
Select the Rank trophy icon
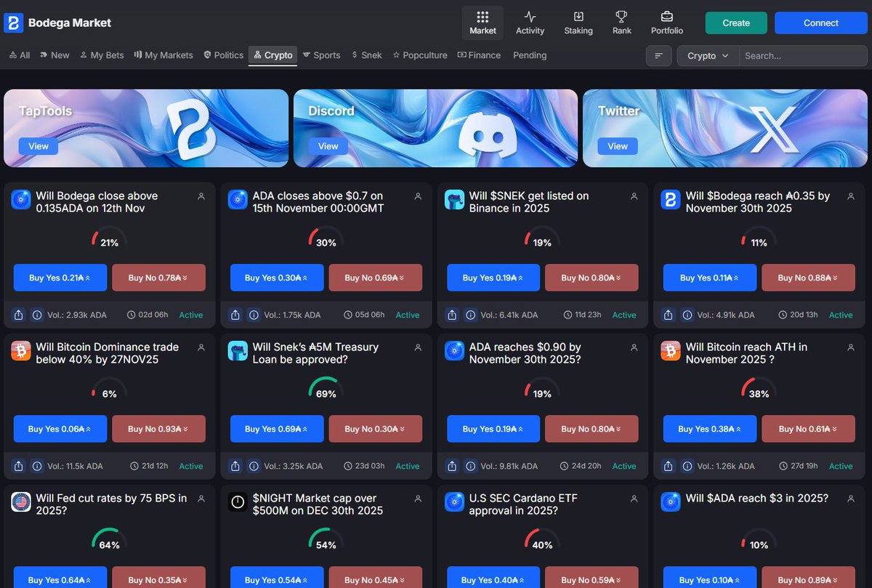click(x=621, y=16)
